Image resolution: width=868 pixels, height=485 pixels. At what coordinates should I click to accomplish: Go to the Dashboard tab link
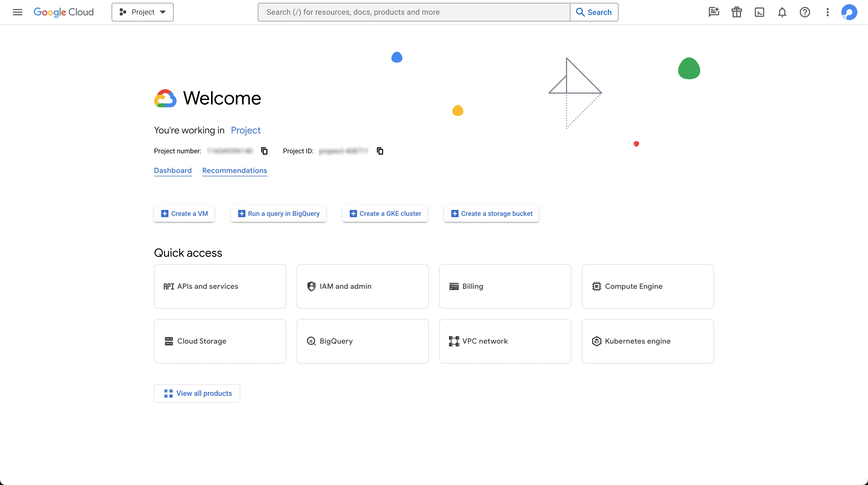click(x=173, y=170)
